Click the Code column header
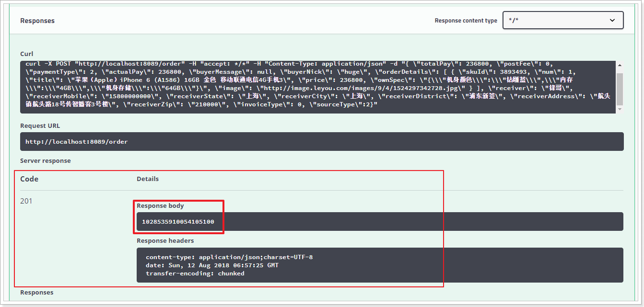644x307 pixels. 29,179
